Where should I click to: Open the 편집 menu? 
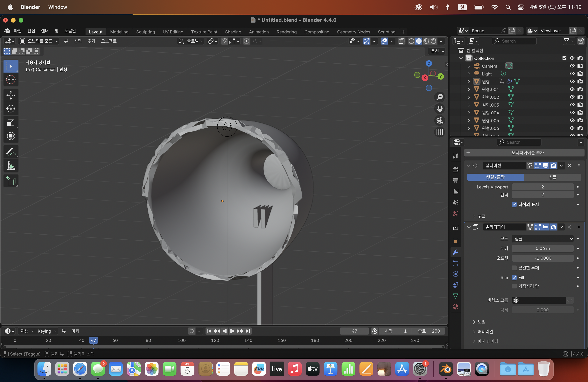click(31, 31)
